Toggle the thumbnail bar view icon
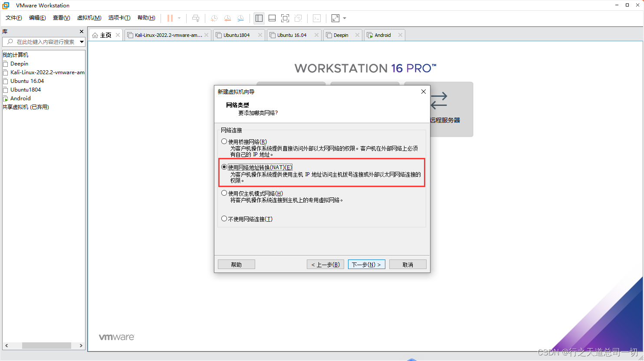 pos(272,18)
